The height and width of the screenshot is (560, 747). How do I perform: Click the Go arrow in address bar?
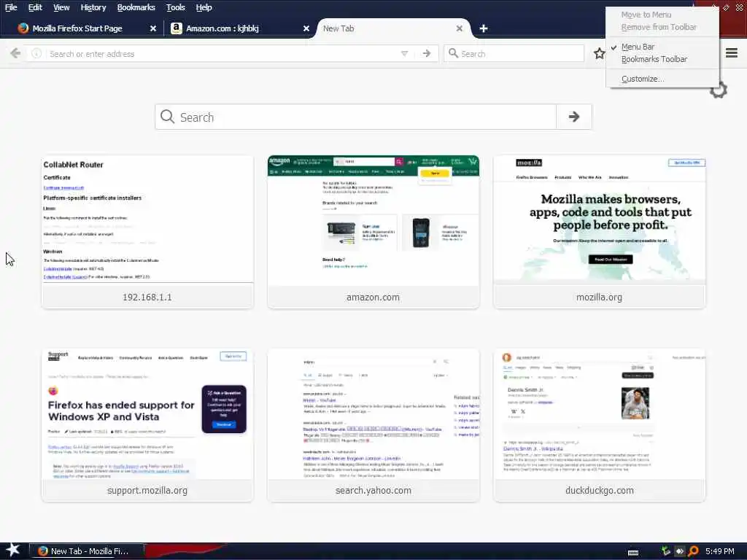(x=427, y=54)
